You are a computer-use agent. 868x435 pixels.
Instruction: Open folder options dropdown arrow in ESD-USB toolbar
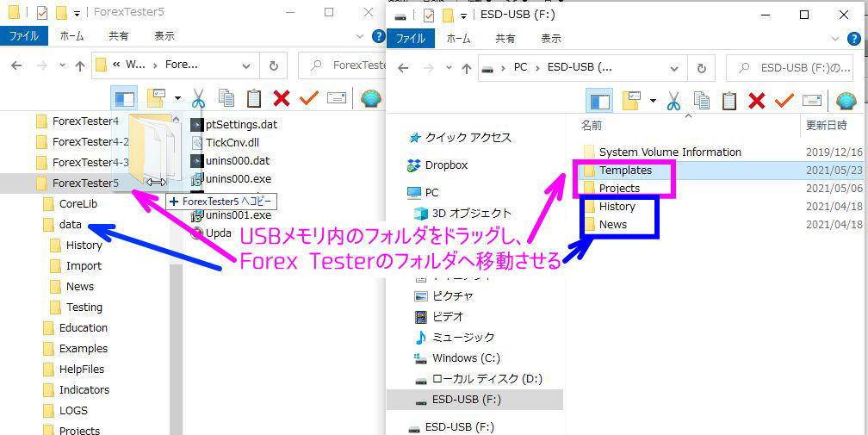tap(653, 101)
